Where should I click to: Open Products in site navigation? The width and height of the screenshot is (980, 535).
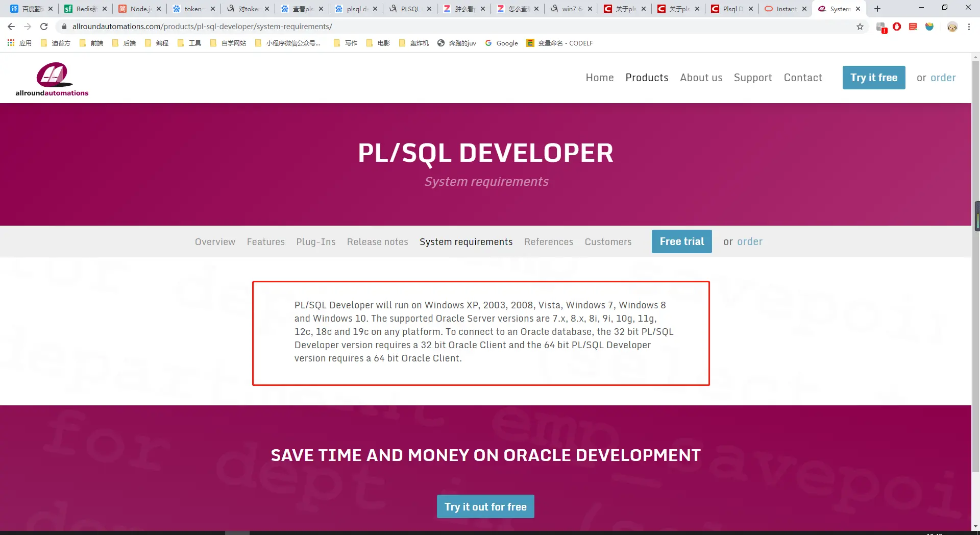click(647, 78)
